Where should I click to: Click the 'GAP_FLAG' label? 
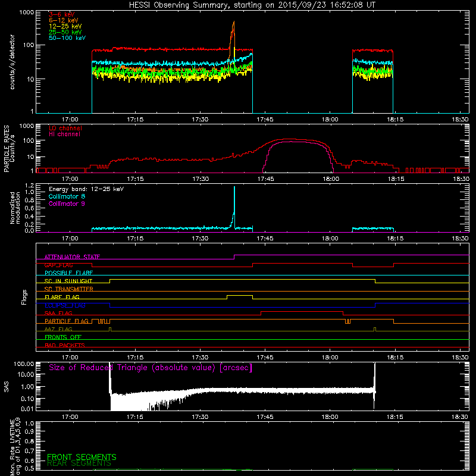click(x=58, y=265)
